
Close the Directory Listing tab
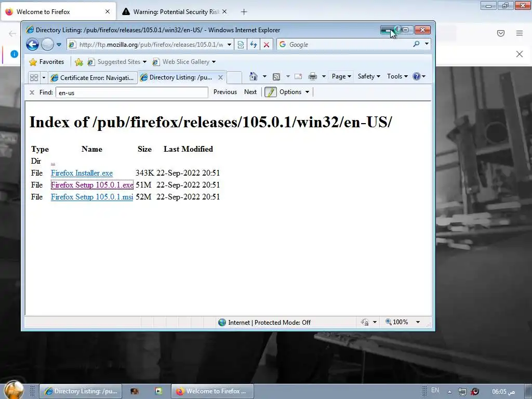[x=220, y=77]
